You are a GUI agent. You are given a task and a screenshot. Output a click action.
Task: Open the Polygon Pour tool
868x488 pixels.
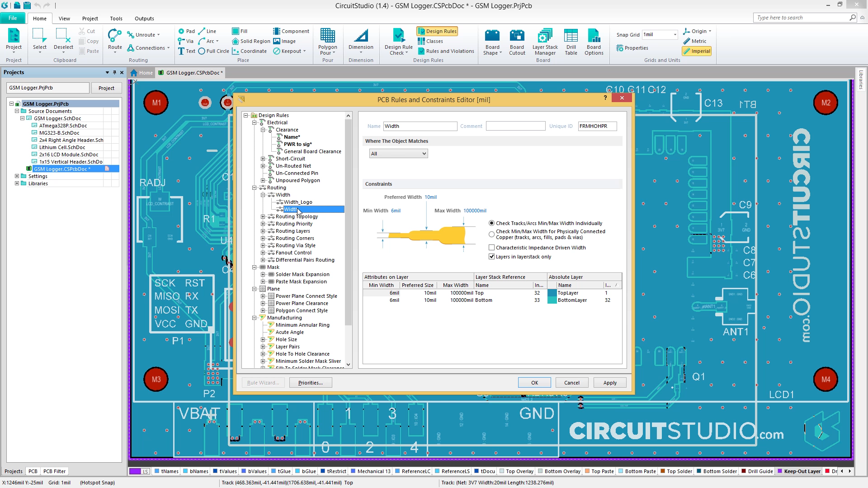[x=328, y=43]
